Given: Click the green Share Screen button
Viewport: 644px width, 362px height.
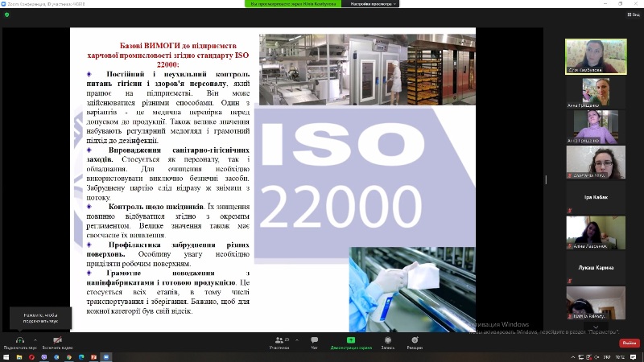Looking at the screenshot, I should point(351,343).
